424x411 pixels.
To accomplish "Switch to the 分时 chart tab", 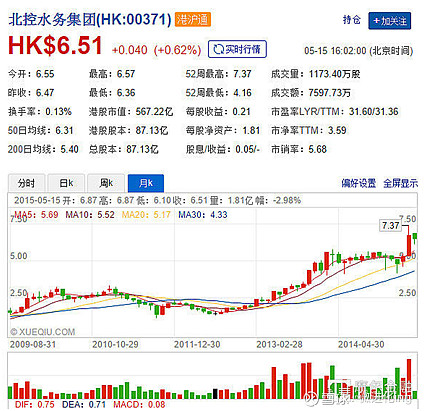I will pos(26,183).
